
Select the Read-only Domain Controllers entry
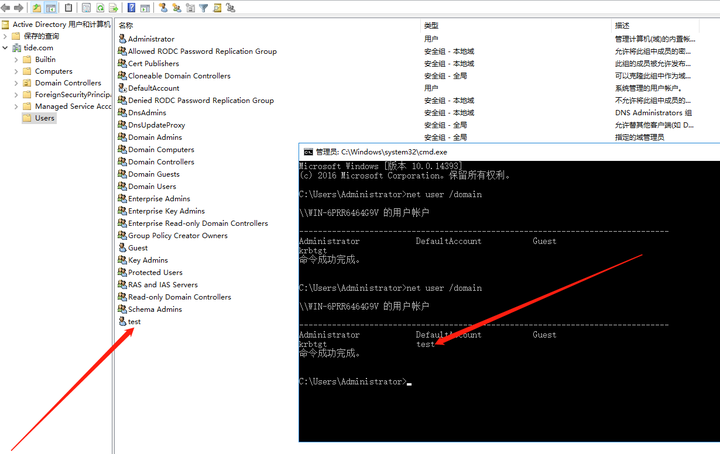tap(180, 297)
